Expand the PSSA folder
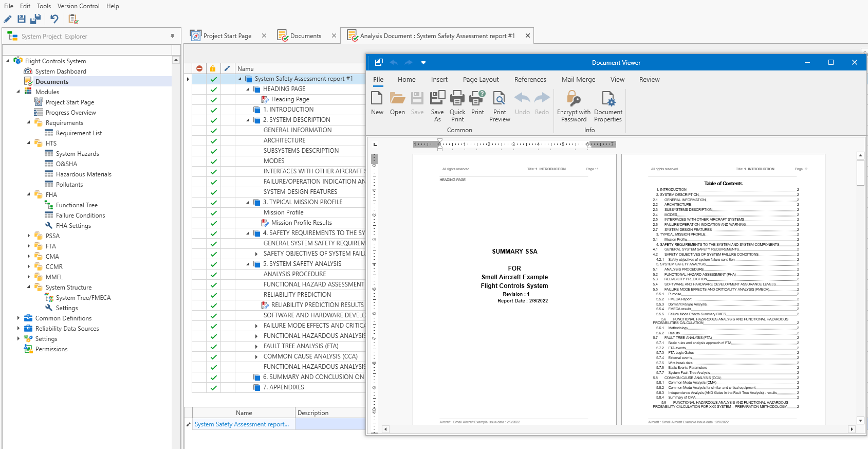This screenshot has width=868, height=449. pyautogui.click(x=29, y=236)
